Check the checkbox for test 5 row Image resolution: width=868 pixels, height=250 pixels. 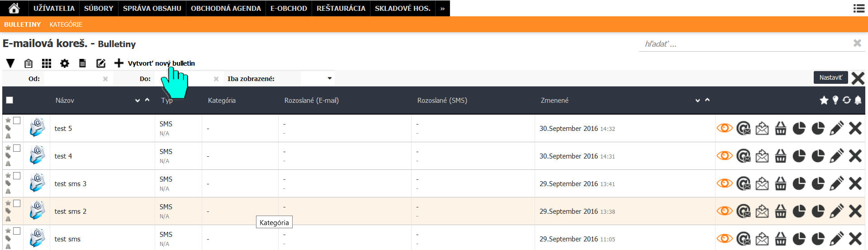[17, 120]
